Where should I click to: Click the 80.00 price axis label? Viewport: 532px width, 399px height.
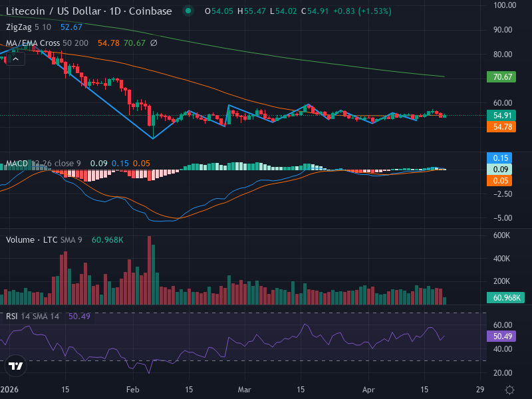click(503, 55)
